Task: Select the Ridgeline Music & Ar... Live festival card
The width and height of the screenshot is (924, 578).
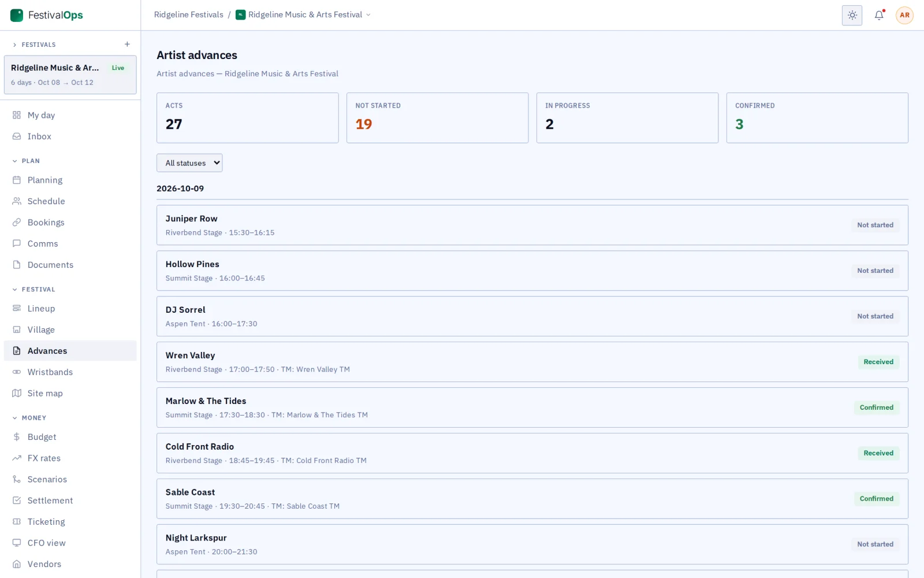Action: tap(70, 75)
